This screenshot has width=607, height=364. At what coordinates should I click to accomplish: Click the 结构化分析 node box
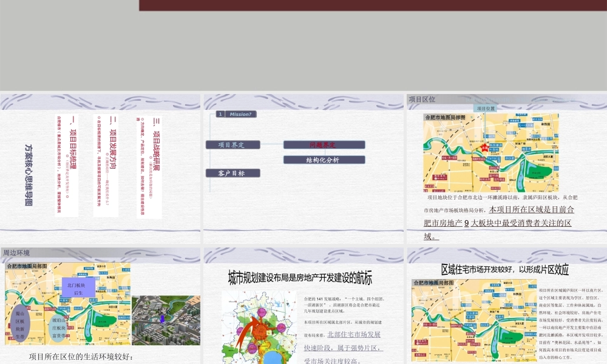[x=324, y=160]
